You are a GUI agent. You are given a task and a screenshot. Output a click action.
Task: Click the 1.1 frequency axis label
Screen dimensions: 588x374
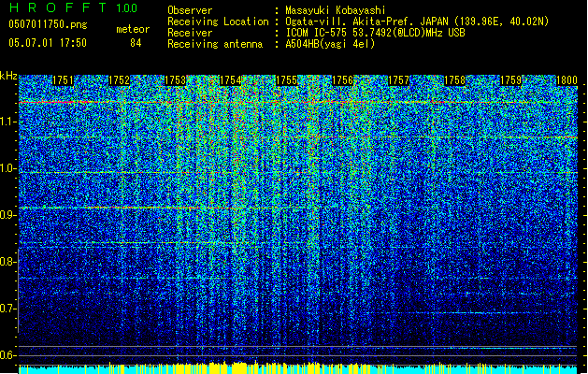(x=8, y=122)
